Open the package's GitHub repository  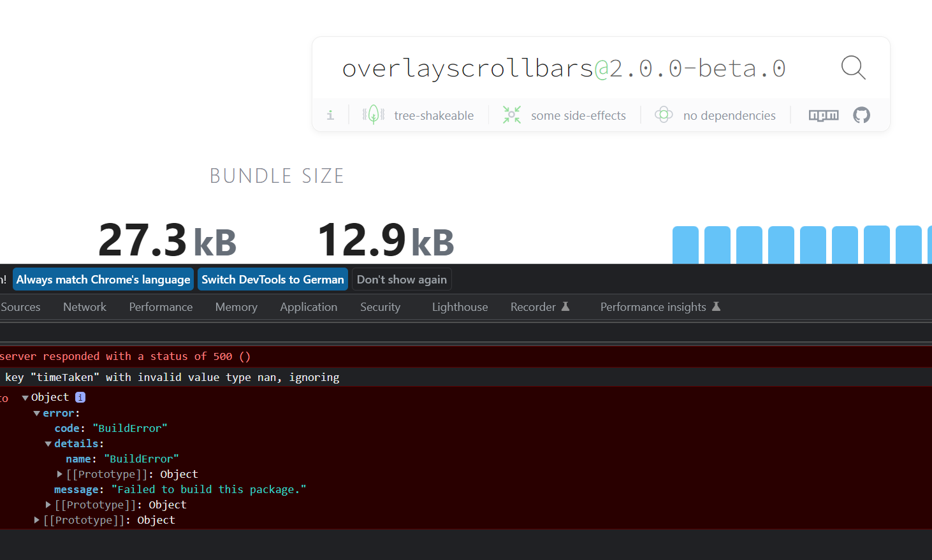click(x=861, y=115)
